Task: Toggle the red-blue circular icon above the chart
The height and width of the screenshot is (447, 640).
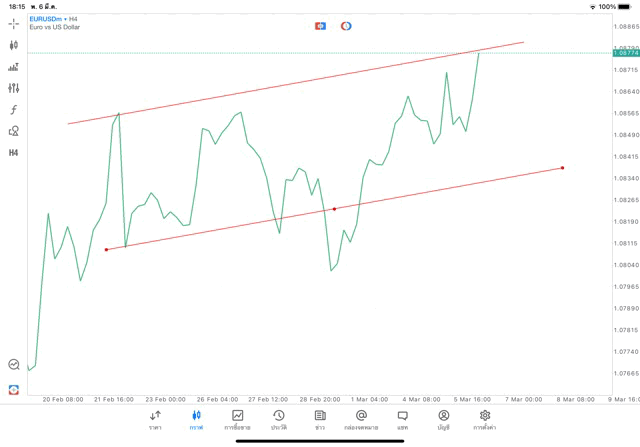Action: (346, 26)
